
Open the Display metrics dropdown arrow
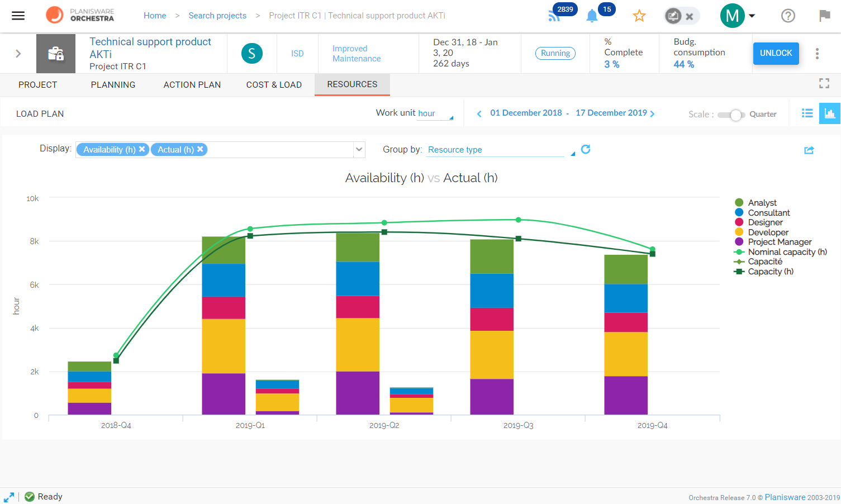click(359, 149)
